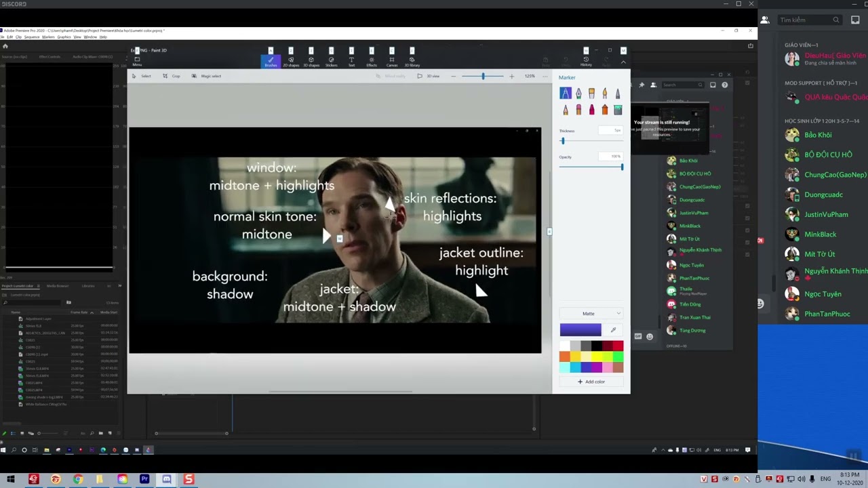Toggle Discord member list icon
Screen dimensions: 868x488
(765, 20)
